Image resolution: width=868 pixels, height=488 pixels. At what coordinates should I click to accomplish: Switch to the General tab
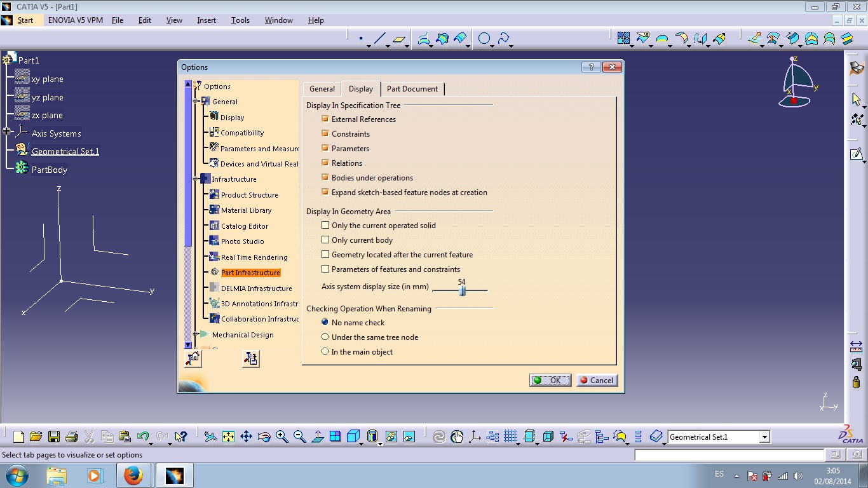[x=322, y=89]
